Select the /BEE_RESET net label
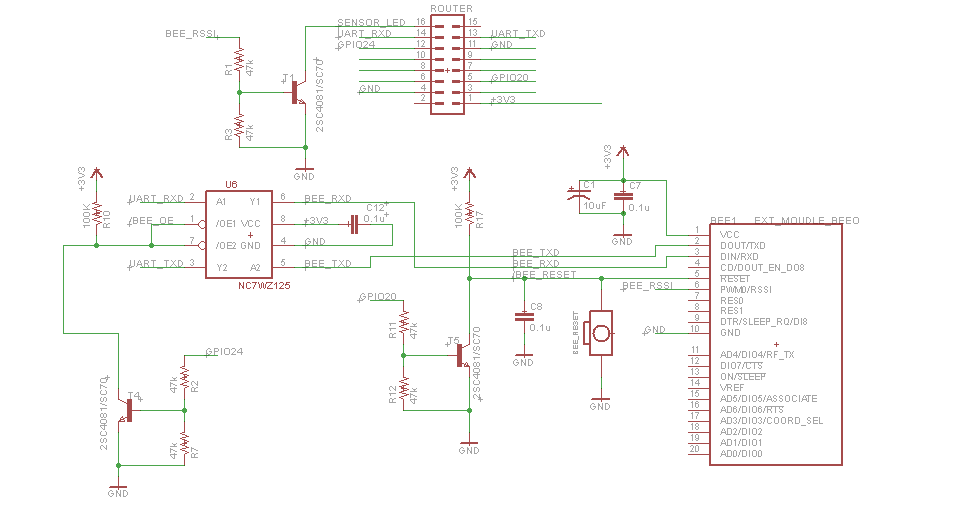The height and width of the screenshot is (505, 955). click(545, 274)
